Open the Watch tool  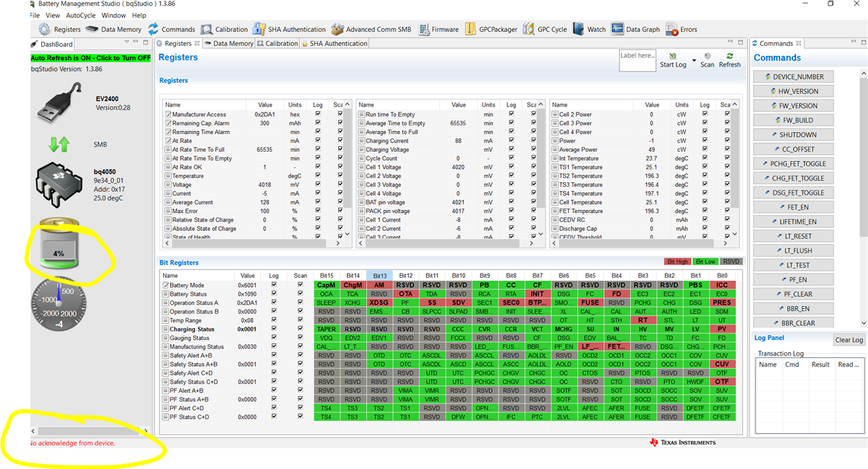[589, 30]
